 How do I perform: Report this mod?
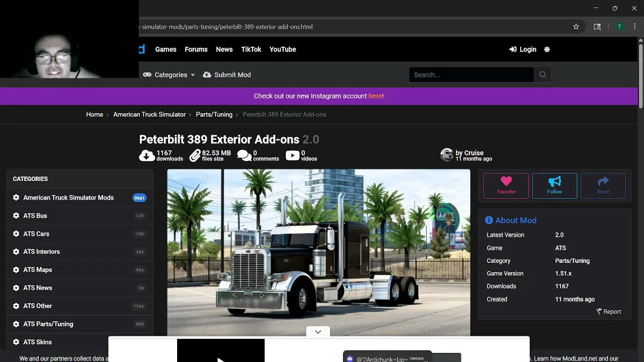point(609,312)
